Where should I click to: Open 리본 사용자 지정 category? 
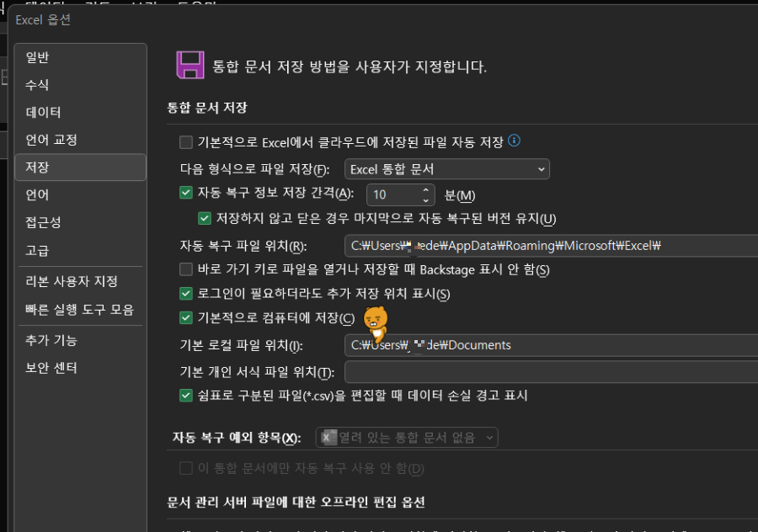81,281
